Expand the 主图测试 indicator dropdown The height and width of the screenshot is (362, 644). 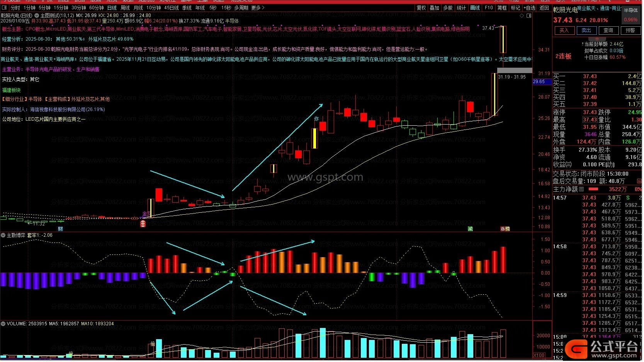(x=37, y=16)
